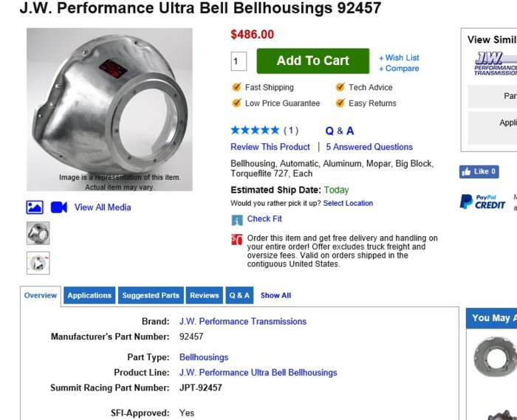Open the Suggested Parts tab
This screenshot has height=420, width=517.
coord(151,295)
